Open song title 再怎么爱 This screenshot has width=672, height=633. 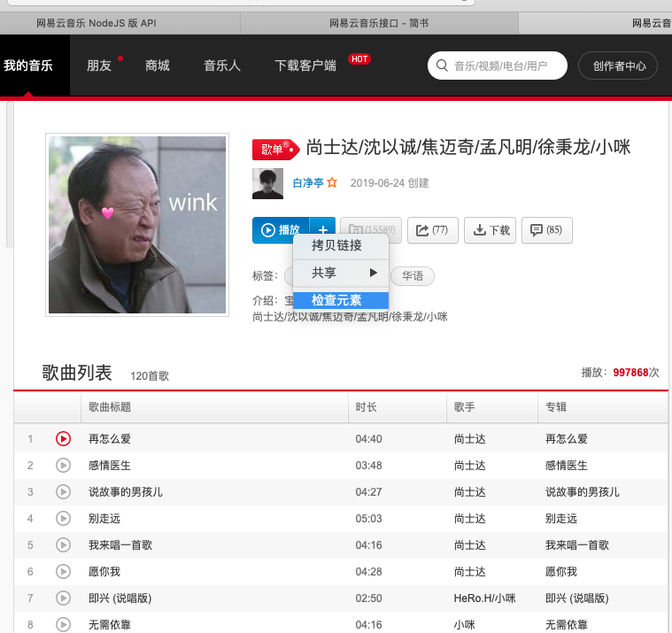coord(110,439)
